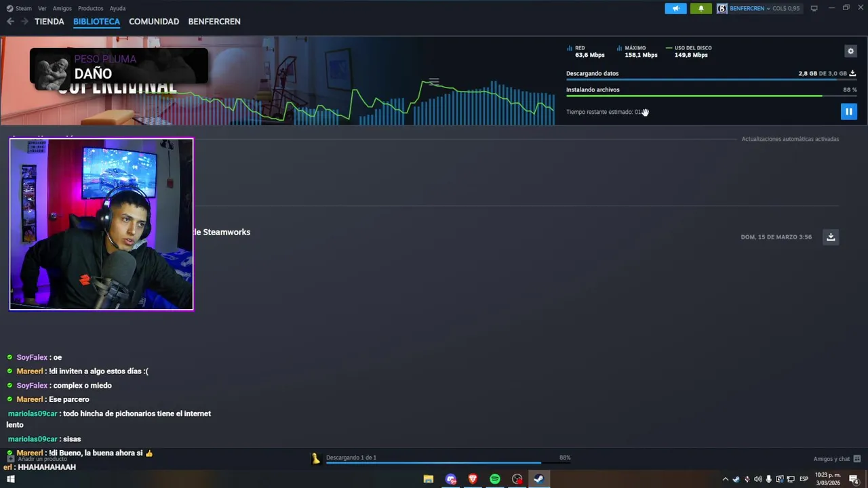The image size is (868, 488).
Task: Click the Amigos y chat icon
Action: pyautogui.click(x=857, y=459)
